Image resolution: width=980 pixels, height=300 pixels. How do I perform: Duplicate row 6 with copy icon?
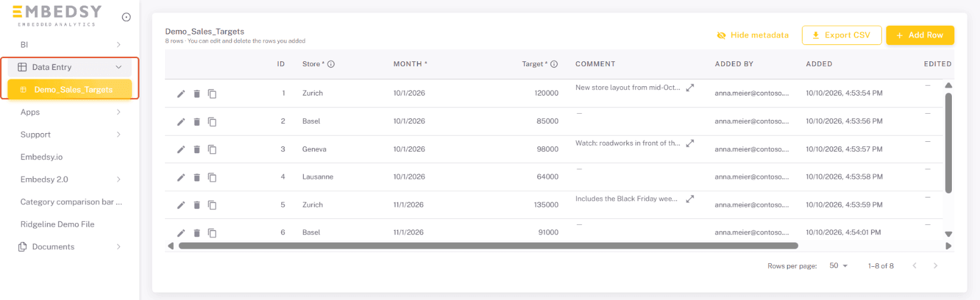point(212,232)
